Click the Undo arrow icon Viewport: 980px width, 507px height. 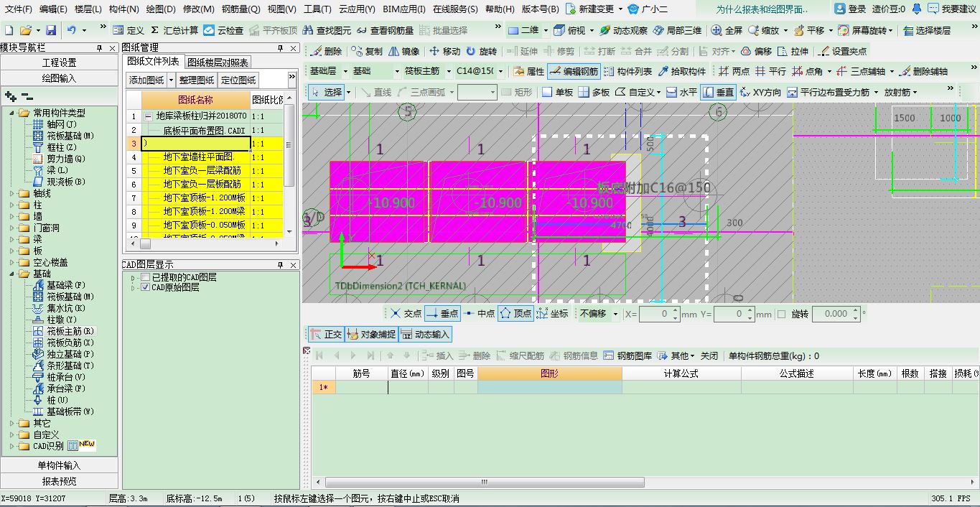[x=72, y=31]
